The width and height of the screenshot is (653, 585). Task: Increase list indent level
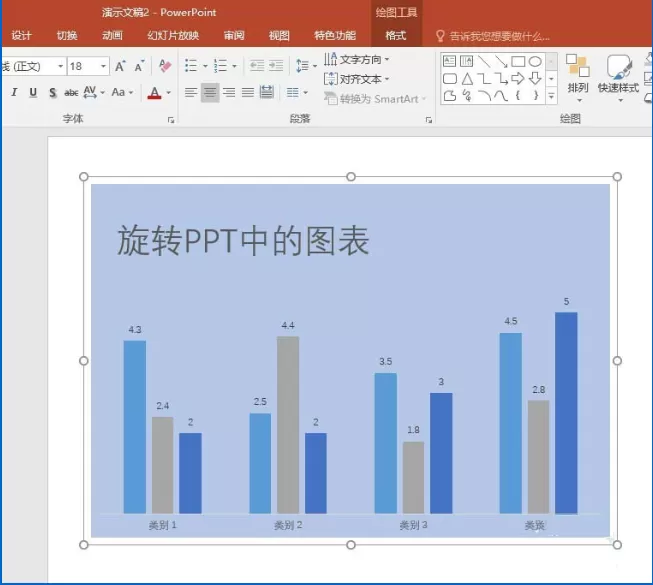(276, 65)
